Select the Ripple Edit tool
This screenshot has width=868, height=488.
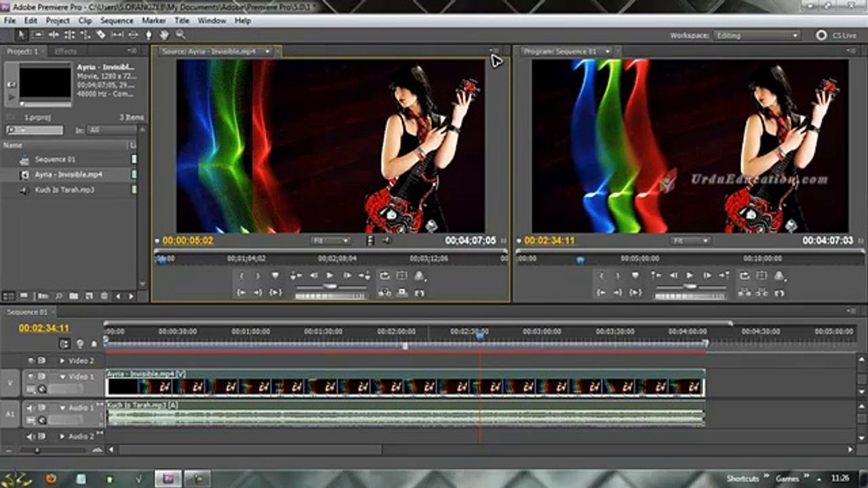click(x=54, y=35)
